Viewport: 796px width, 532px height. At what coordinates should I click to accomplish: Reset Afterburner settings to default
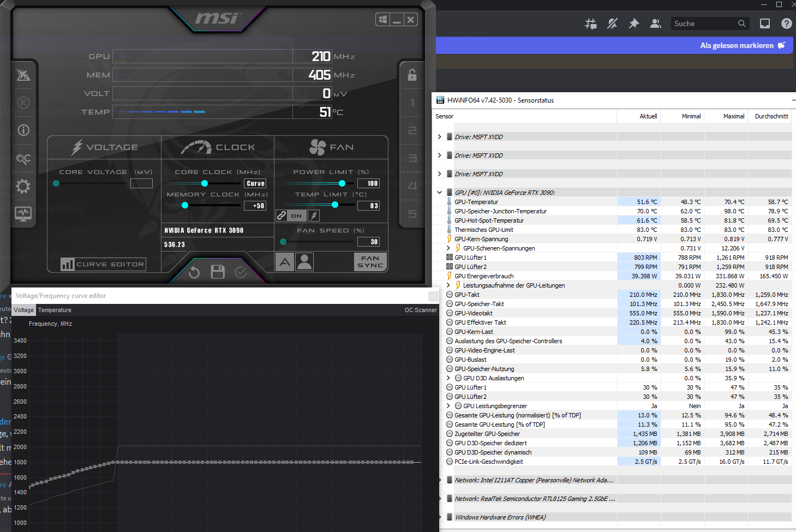(x=194, y=272)
